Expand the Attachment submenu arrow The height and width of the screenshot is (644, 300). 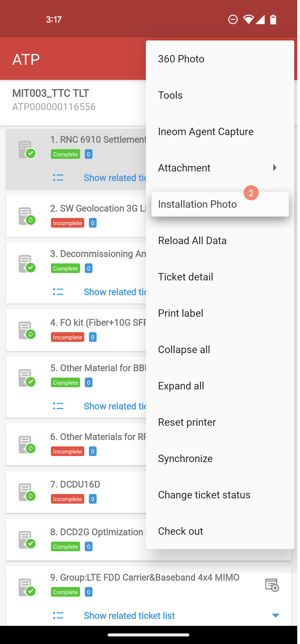274,168
